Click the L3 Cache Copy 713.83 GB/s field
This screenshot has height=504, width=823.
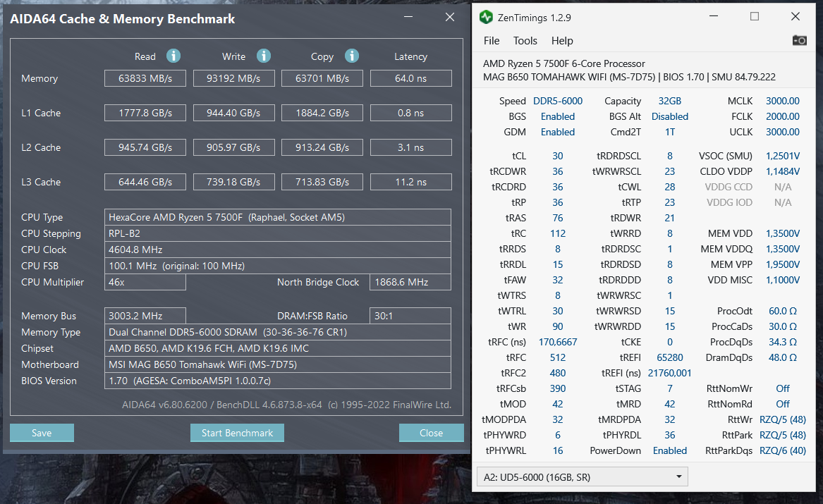click(x=322, y=182)
